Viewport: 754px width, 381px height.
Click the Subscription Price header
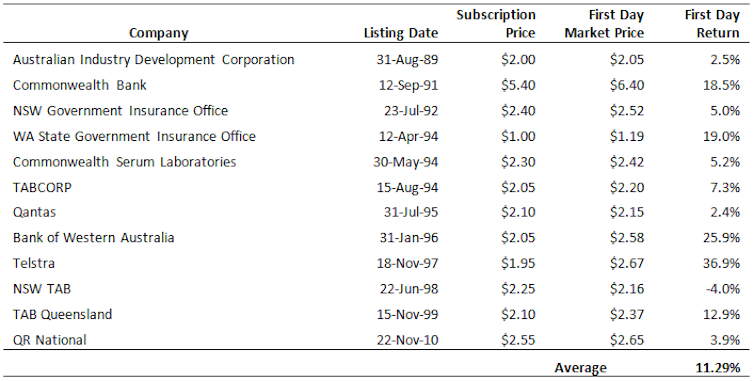click(x=496, y=24)
